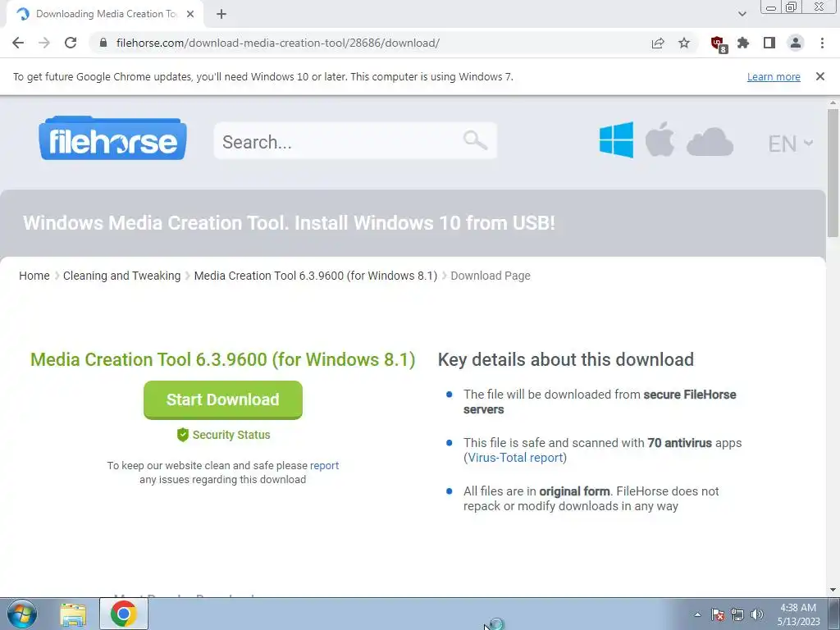Open the Windows Start menu orb
The width and height of the screenshot is (840, 630).
tap(22, 614)
